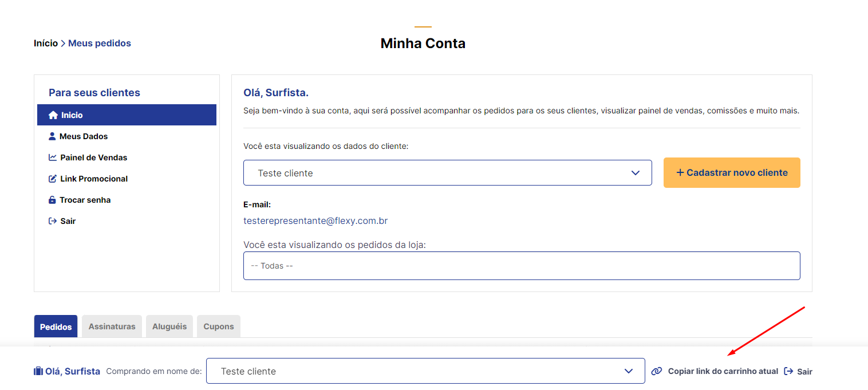
Task: Click the chart icon for Painel de Vendas
Action: 53,157
